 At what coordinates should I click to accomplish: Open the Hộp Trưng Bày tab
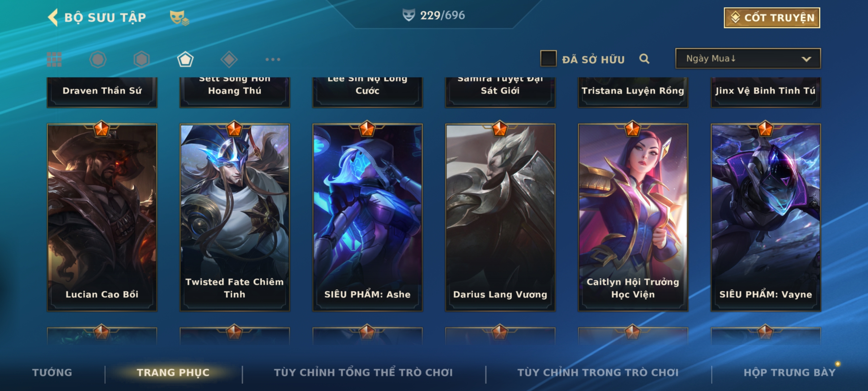pos(790,372)
